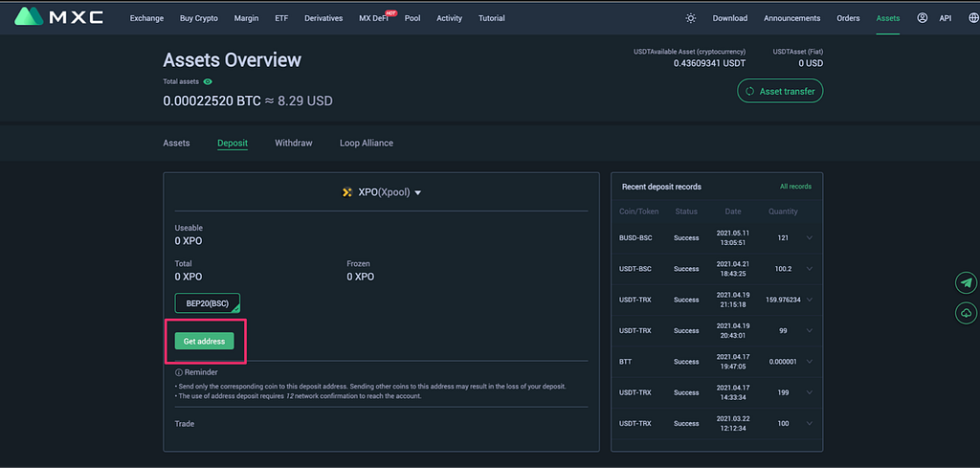Open the user account profile icon

[922, 18]
